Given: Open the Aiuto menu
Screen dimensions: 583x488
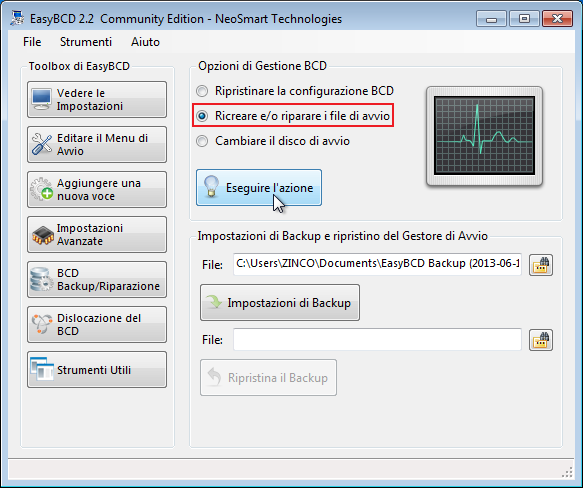Looking at the screenshot, I should (x=145, y=42).
